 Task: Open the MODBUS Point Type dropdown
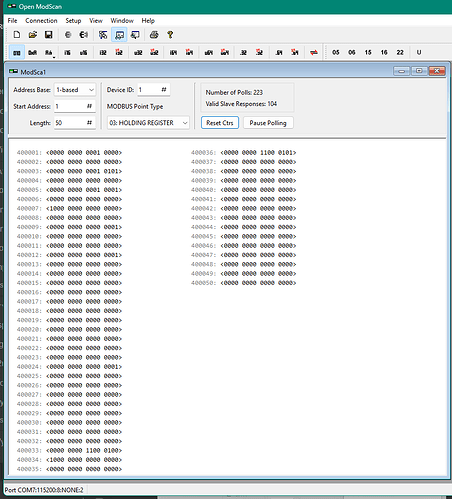point(148,123)
